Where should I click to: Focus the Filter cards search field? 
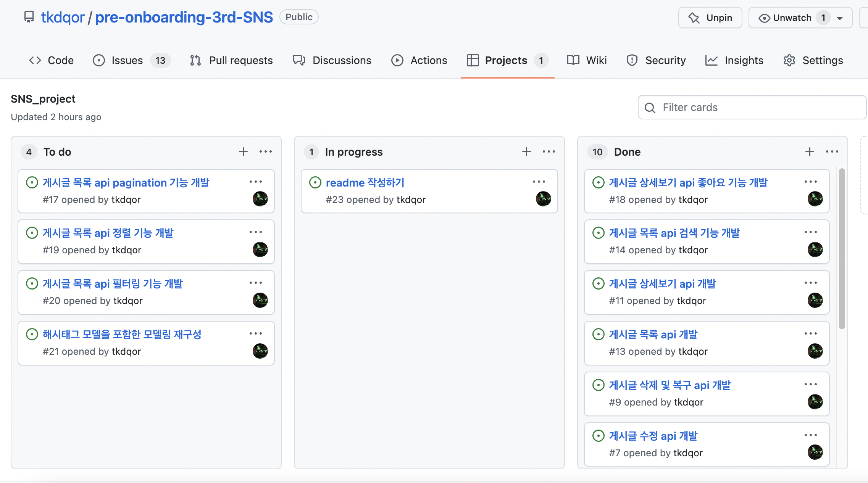[752, 107]
